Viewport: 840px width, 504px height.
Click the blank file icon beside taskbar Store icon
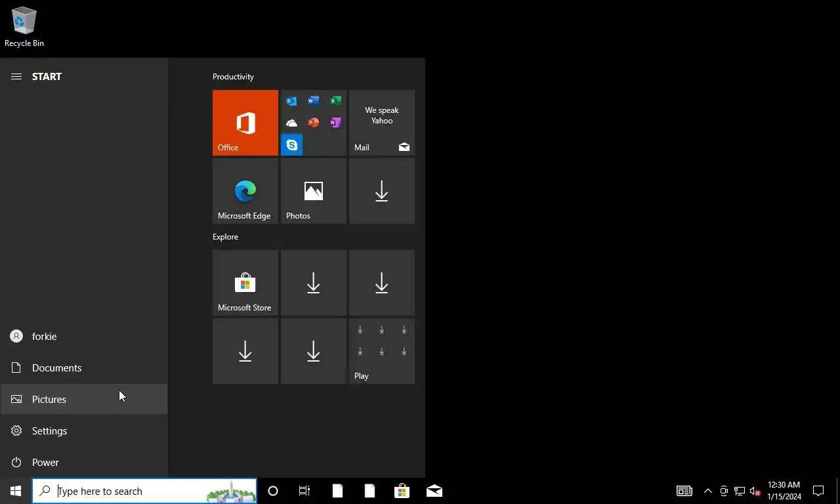point(369,491)
